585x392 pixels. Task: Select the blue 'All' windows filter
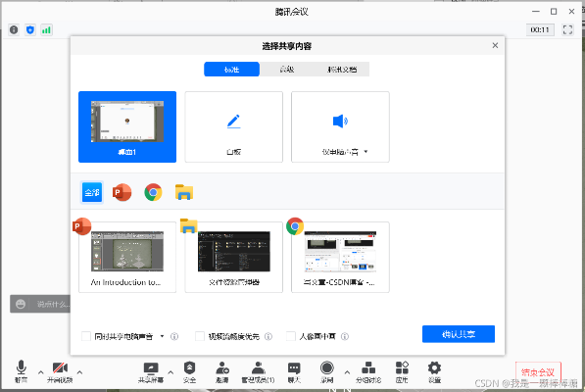pos(92,192)
